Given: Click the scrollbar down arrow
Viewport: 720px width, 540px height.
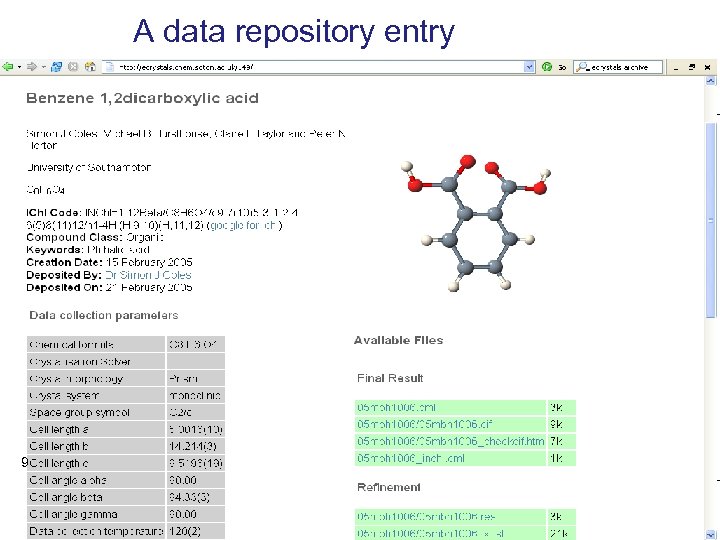Looking at the screenshot, I should pos(710,534).
